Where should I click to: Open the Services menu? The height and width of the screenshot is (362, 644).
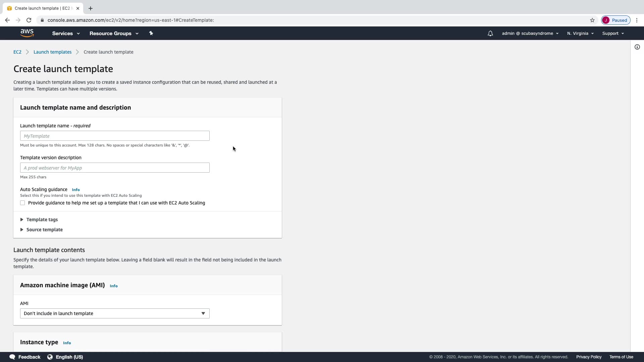pos(66,34)
